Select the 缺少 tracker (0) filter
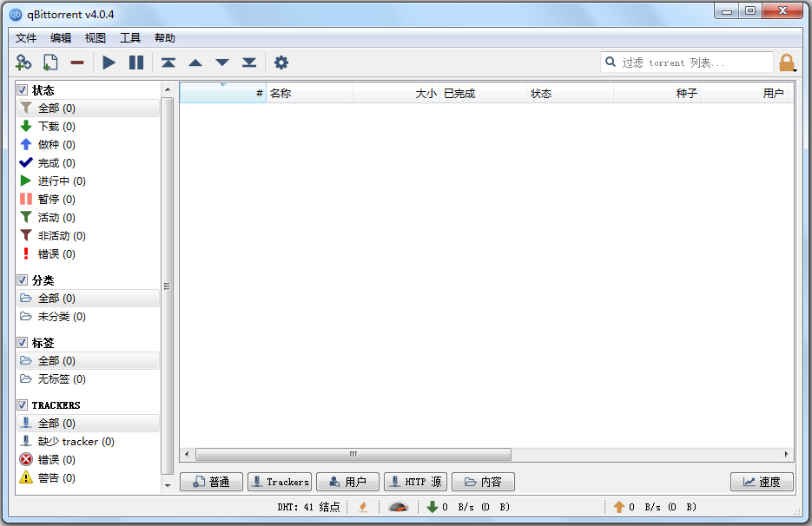Viewport: 812px width, 526px height. pyautogui.click(x=88, y=442)
